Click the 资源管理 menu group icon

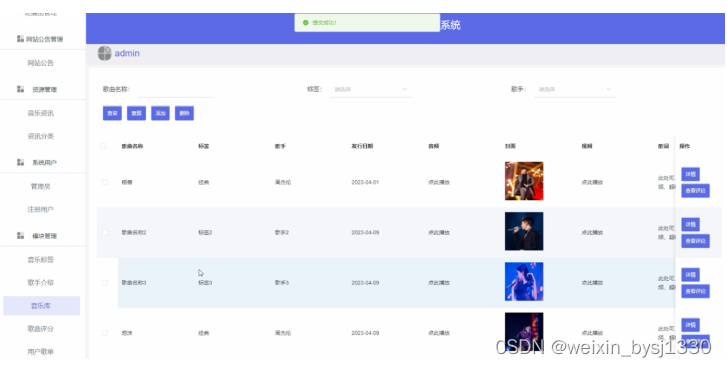(20, 89)
